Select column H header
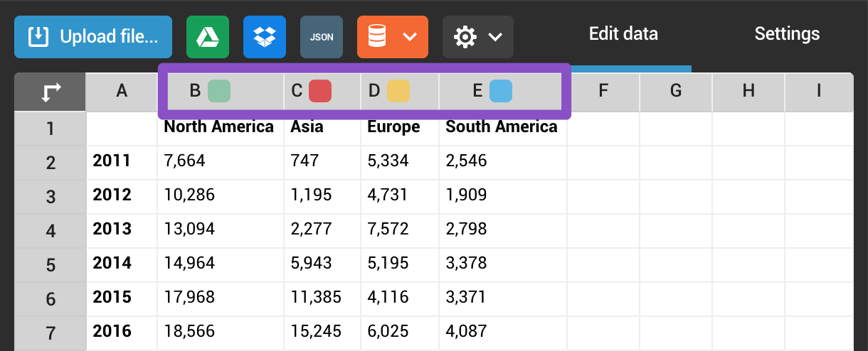Screen dimensions: 868x351 [x=748, y=92]
